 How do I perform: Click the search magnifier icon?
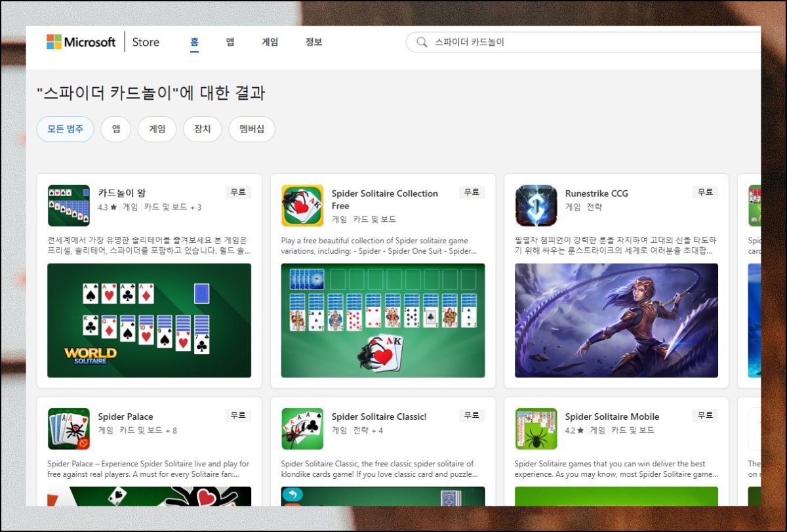pos(421,43)
